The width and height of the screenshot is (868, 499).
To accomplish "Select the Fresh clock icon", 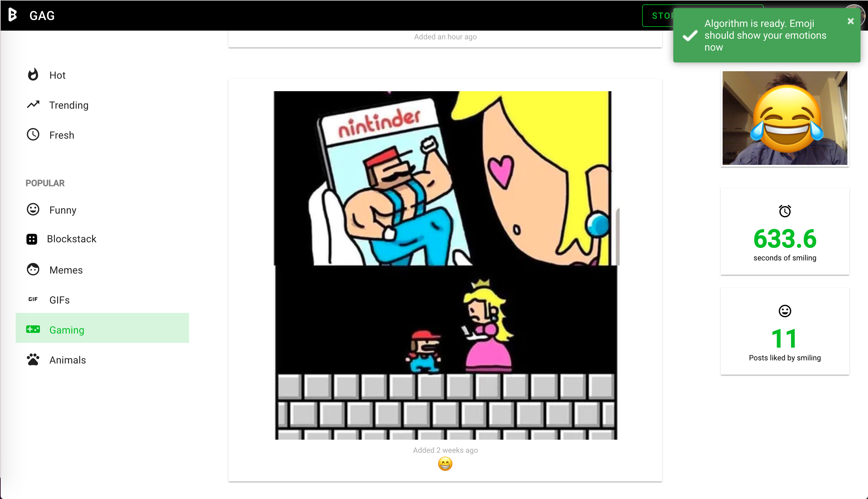I will point(33,135).
